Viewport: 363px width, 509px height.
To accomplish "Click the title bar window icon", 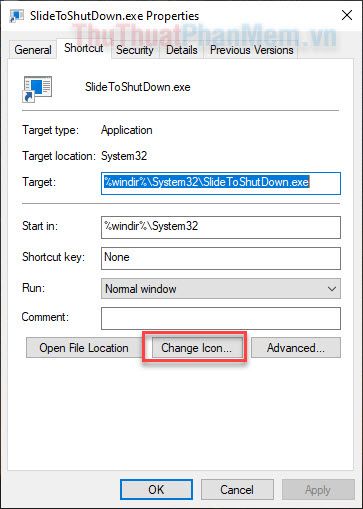I will tap(16, 16).
